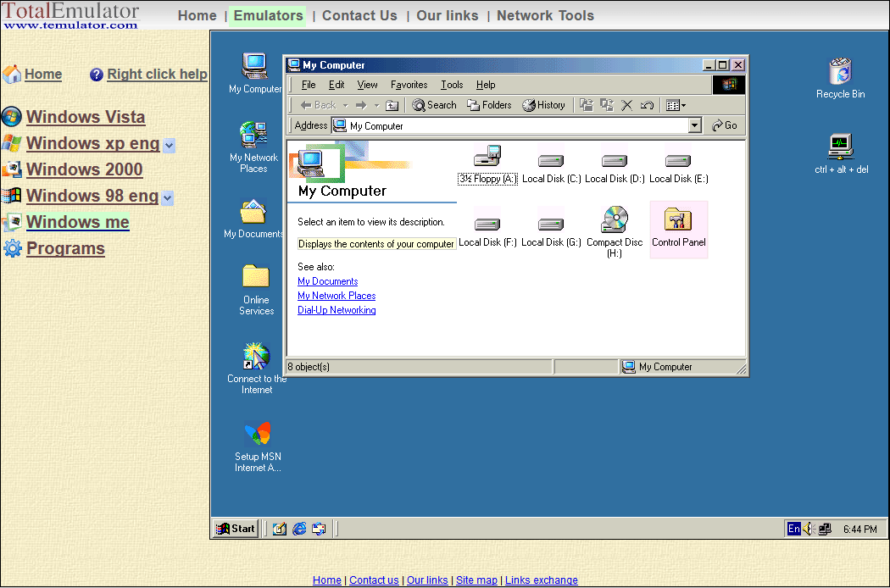Click the My Network Places link
The height and width of the screenshot is (588, 890).
[x=337, y=296]
